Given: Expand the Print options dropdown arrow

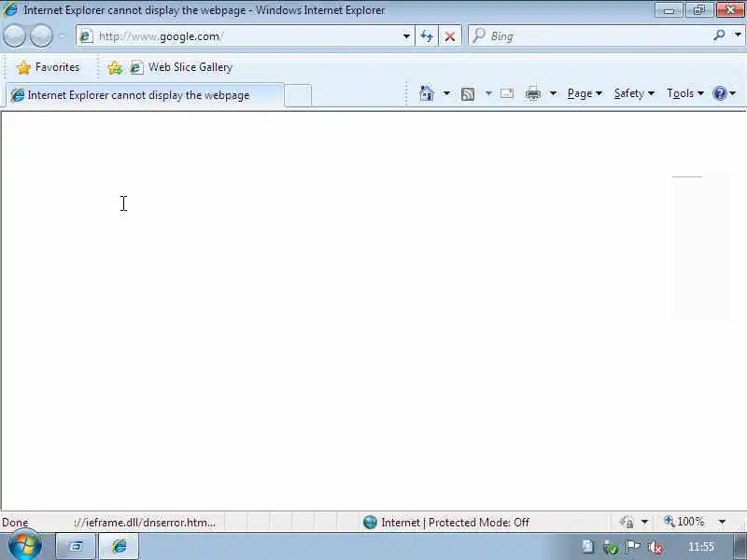Looking at the screenshot, I should pyautogui.click(x=553, y=93).
